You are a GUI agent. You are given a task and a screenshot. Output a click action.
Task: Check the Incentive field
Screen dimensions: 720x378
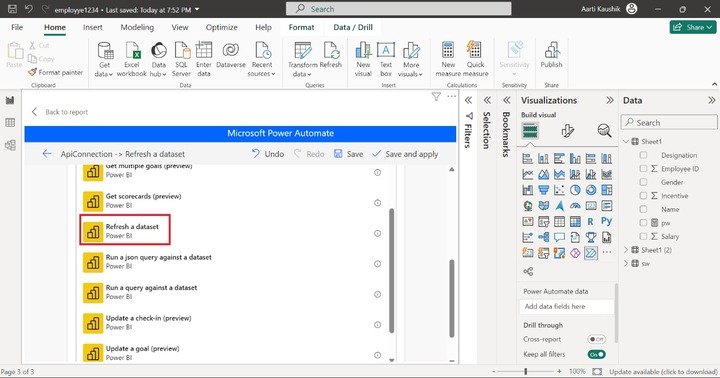(643, 196)
